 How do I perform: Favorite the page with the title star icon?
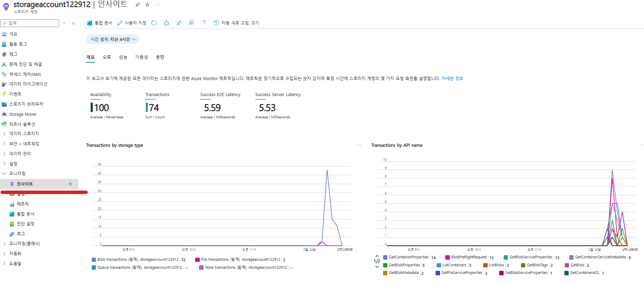pyautogui.click(x=147, y=5)
